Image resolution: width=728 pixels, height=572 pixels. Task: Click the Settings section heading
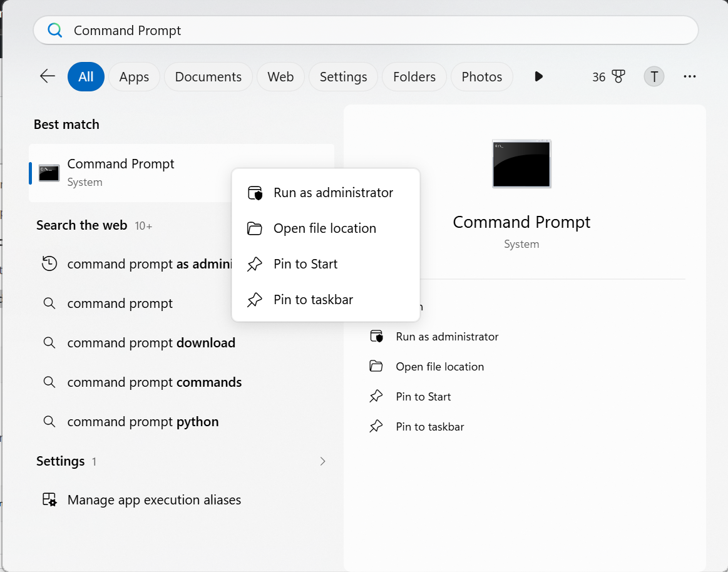click(x=60, y=461)
